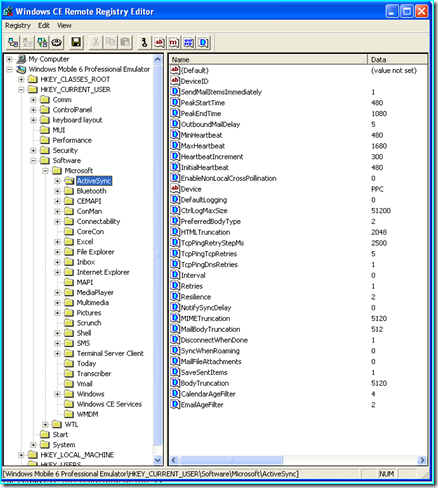Click the DWORD icon beside EmailAgeFilter

[175, 404]
